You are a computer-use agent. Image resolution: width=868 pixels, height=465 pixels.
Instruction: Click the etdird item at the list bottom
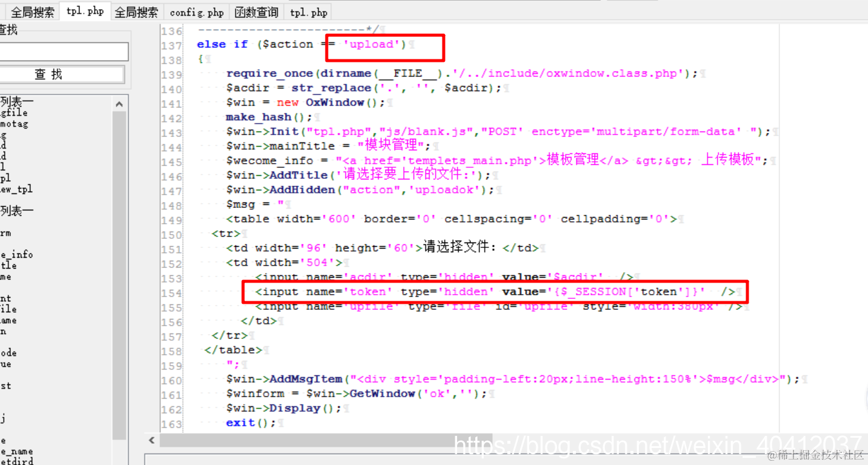(15, 461)
